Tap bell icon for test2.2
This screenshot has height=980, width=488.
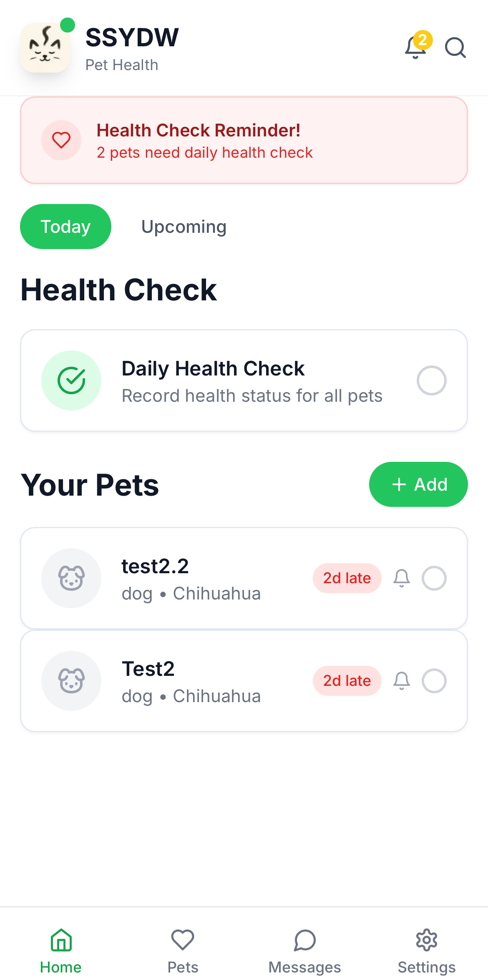coord(402,578)
